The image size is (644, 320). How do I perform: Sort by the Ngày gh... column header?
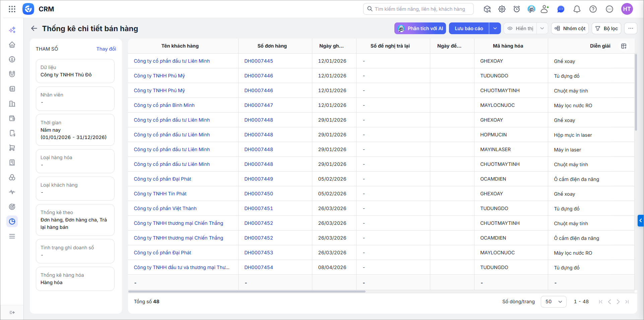(x=331, y=46)
